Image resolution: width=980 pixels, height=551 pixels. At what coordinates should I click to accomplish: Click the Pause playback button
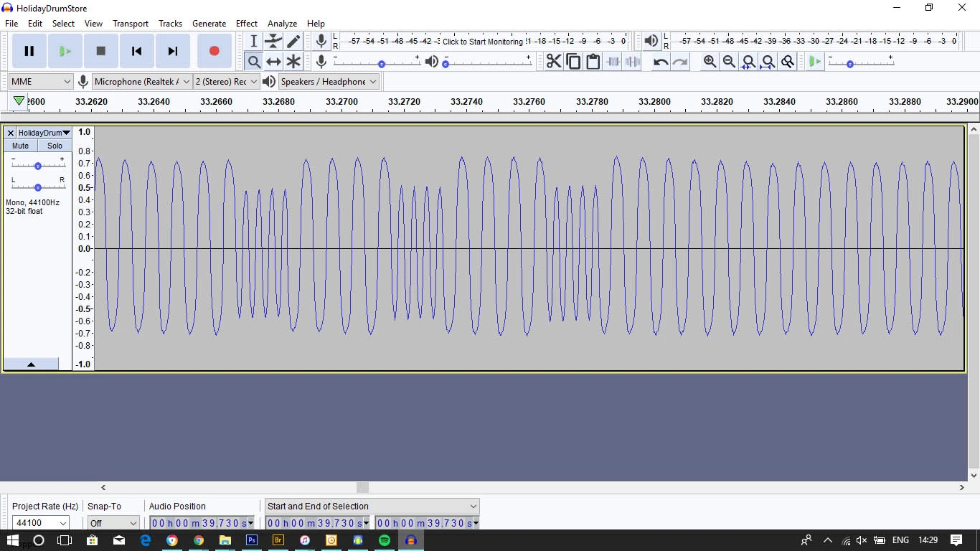point(29,51)
